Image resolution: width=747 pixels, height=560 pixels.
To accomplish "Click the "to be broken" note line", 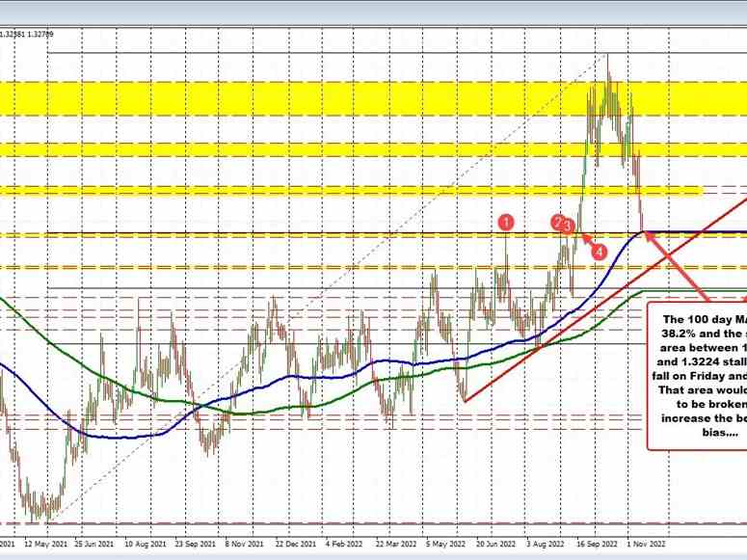I will point(711,404).
